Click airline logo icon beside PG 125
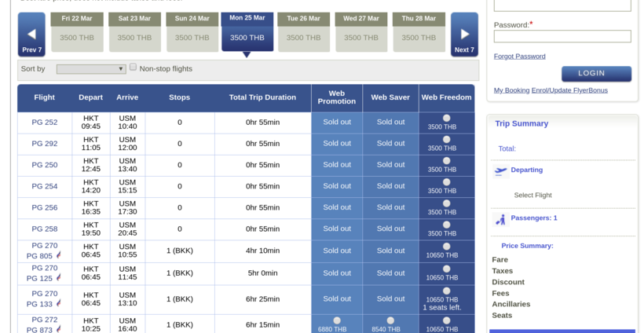This screenshot has width=644, height=333. click(58, 277)
